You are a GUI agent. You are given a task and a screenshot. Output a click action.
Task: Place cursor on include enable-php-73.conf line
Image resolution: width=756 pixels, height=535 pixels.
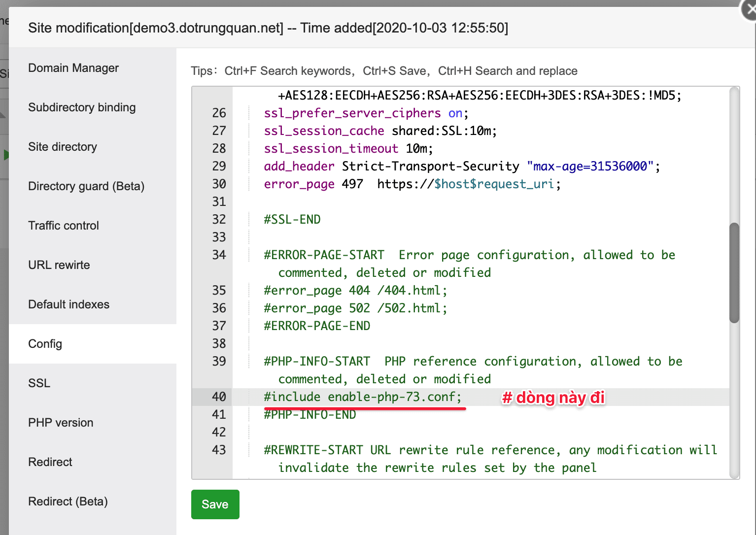coord(362,397)
